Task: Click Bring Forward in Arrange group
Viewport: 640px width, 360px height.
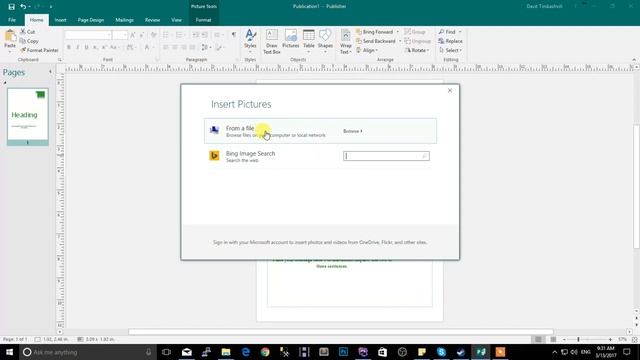Action: tap(374, 32)
